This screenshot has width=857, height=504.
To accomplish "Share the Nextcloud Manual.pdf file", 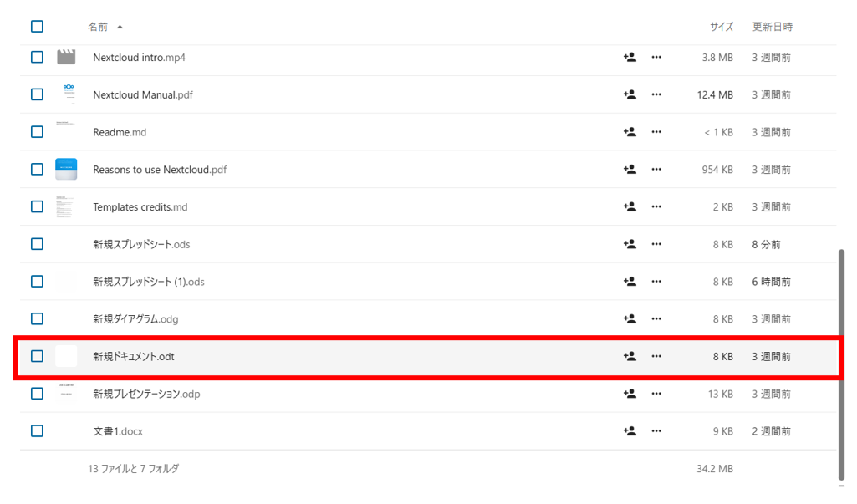I will coord(630,95).
